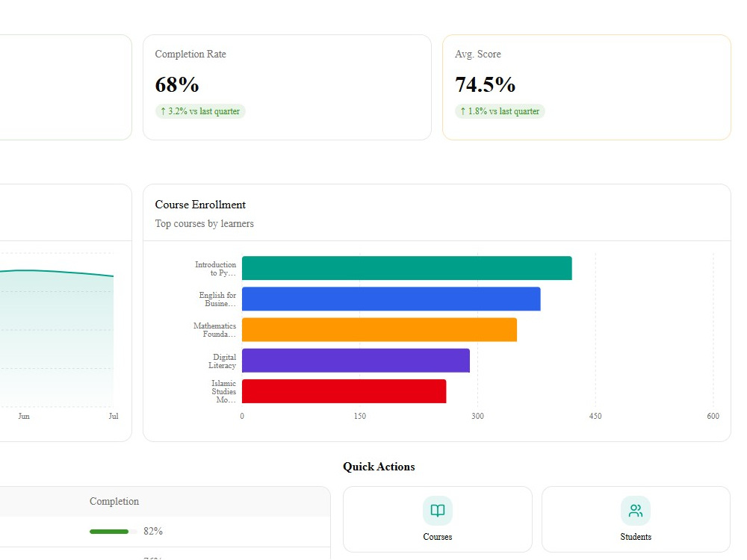
Task: Open the Courses book icon
Action: click(437, 511)
